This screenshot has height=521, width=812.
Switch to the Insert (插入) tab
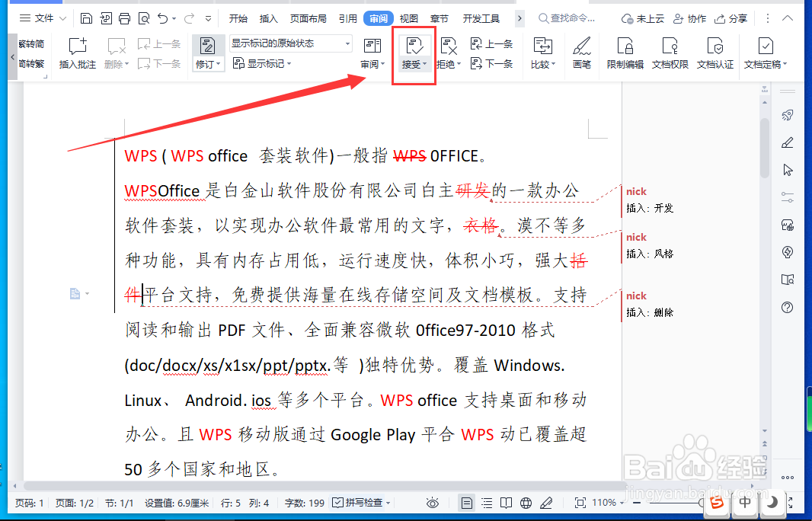pos(268,18)
